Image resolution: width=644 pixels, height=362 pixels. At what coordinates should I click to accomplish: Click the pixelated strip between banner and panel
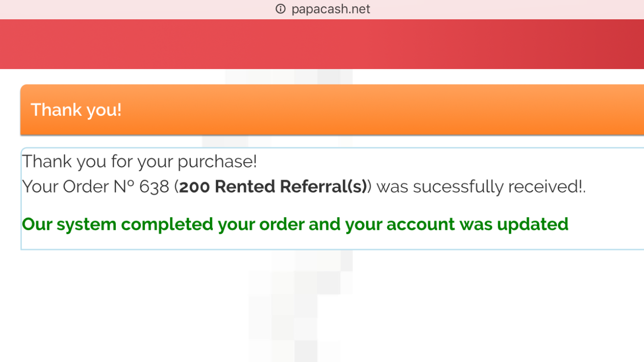tap(290, 77)
